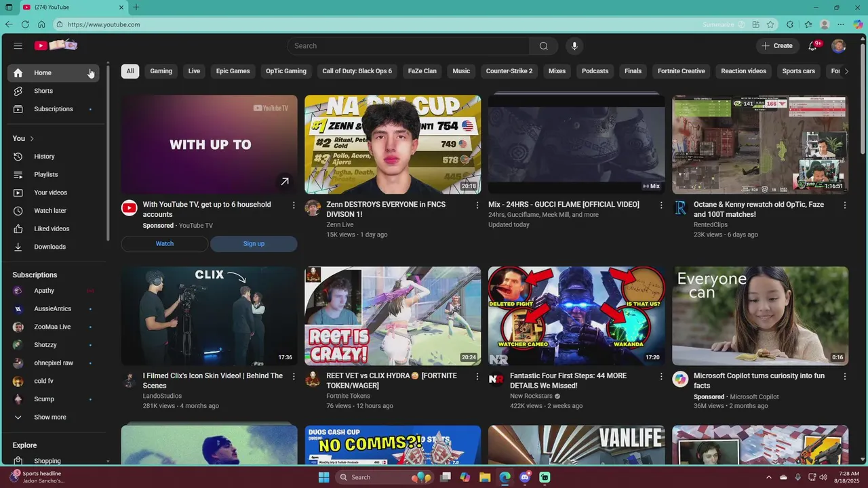Screen dimensions: 868x488
Task: Open Downloads in the sidebar
Action: point(53,247)
